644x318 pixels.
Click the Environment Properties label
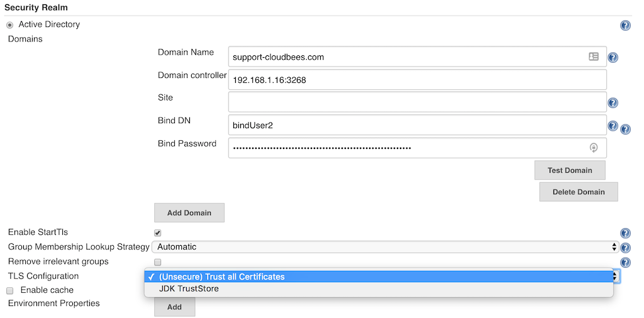click(x=54, y=303)
